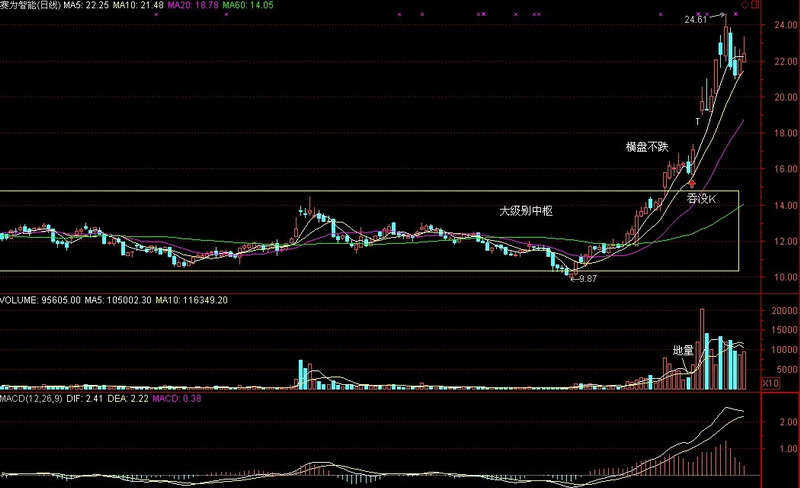Screen dimensions: 800x488
Task: Click the 24.61 high price arrow label
Action: point(697,19)
